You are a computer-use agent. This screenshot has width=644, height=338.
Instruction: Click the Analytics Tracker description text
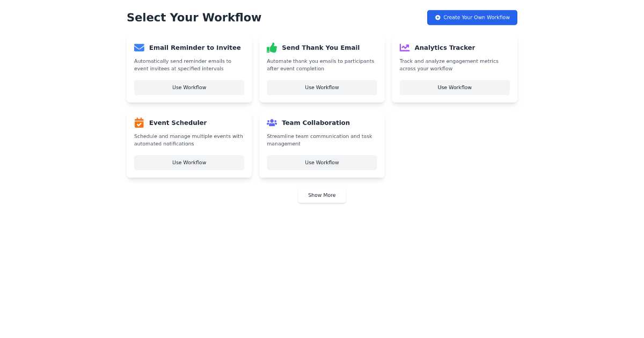click(x=449, y=64)
